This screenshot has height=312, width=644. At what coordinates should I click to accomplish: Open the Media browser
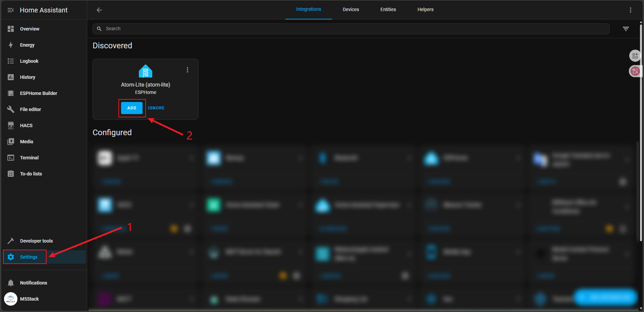click(x=44, y=142)
